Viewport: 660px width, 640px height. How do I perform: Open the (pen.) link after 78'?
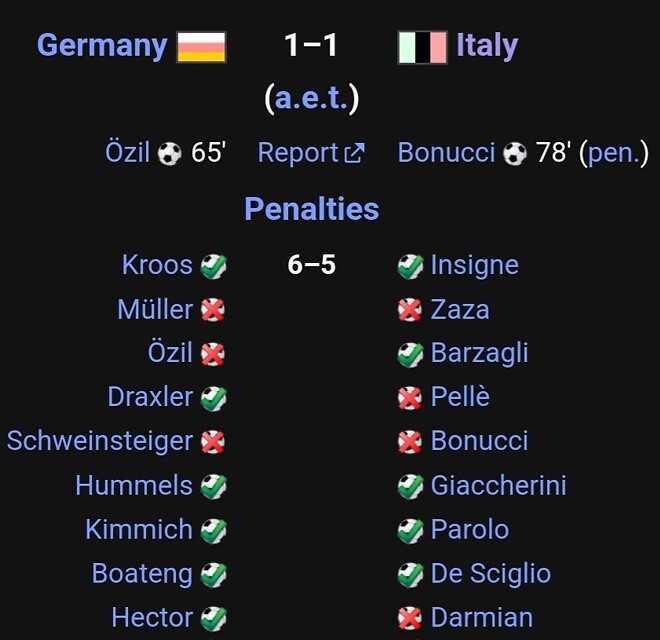(x=614, y=152)
